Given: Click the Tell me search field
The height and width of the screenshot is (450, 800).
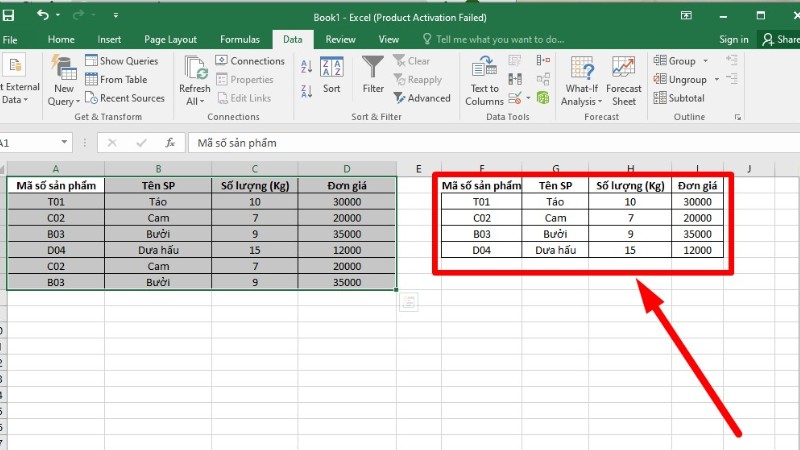Looking at the screenshot, I should 500,39.
